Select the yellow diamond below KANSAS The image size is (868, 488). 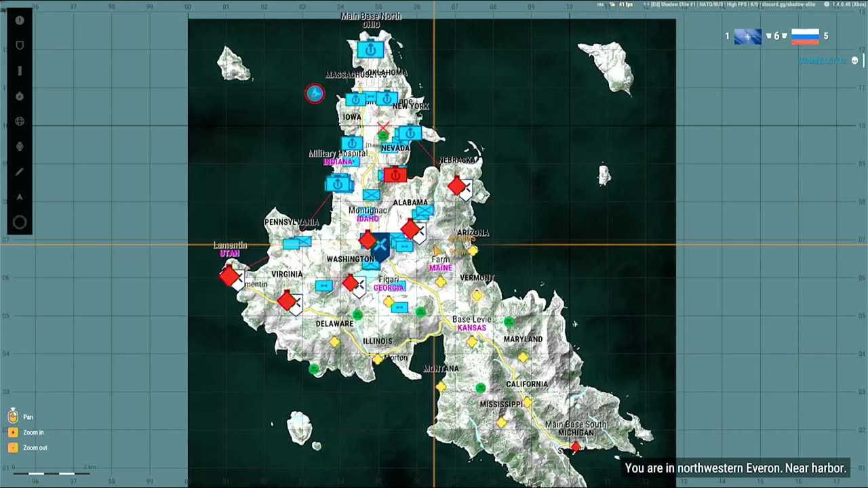(x=471, y=342)
